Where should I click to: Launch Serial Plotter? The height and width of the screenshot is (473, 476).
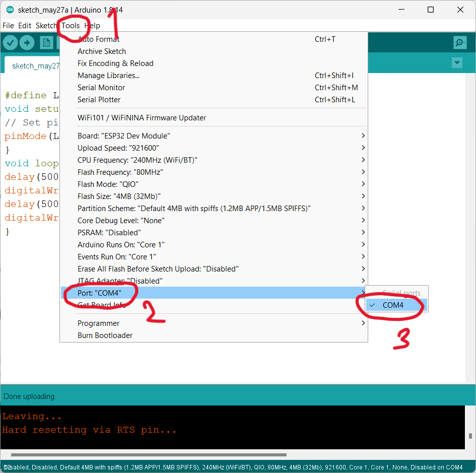point(214,100)
